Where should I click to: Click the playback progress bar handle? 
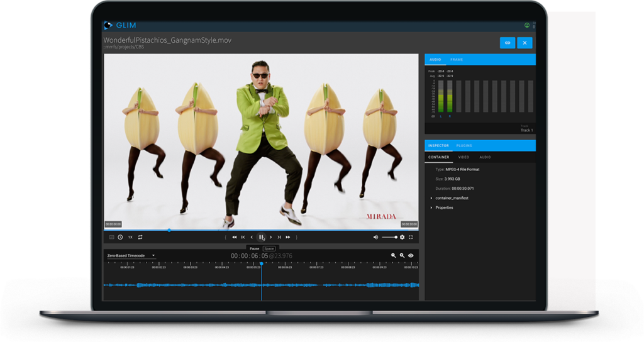[169, 230]
